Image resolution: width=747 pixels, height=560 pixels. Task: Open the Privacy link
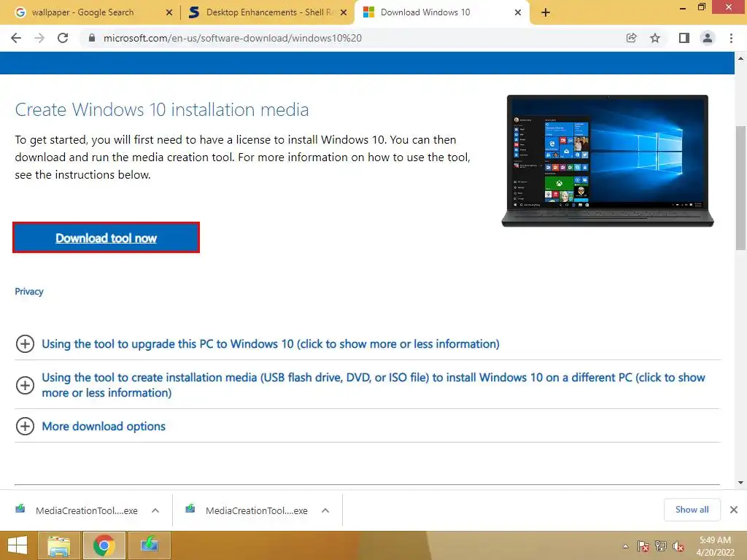point(29,292)
